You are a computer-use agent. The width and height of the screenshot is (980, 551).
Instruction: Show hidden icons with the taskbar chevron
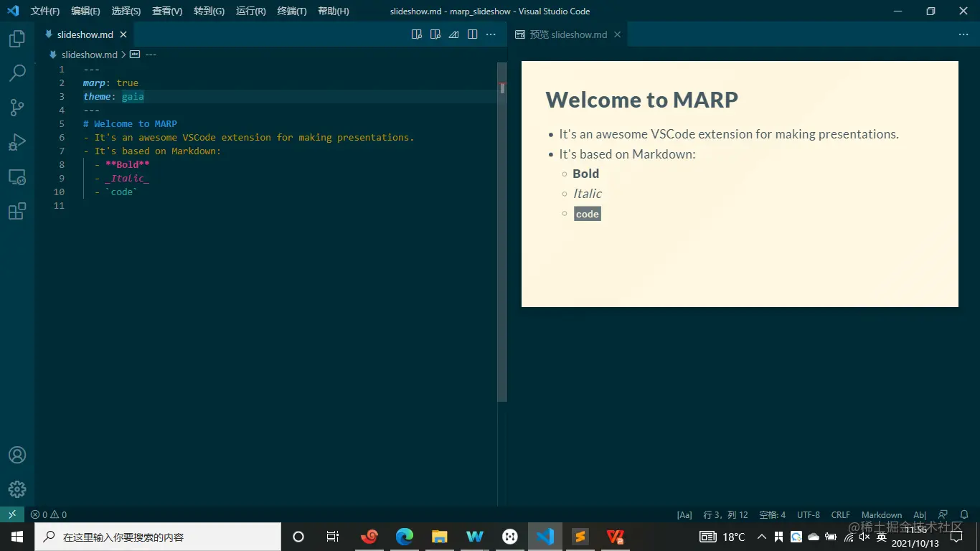tap(761, 537)
